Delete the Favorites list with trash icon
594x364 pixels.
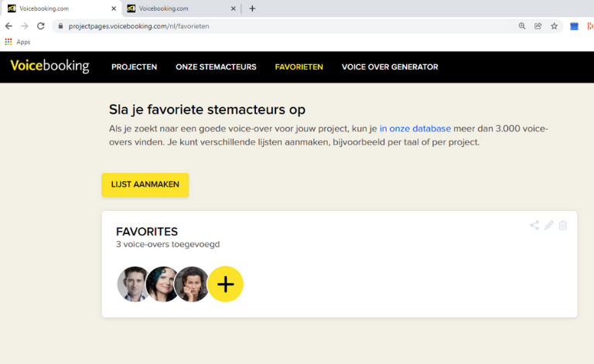pos(563,226)
